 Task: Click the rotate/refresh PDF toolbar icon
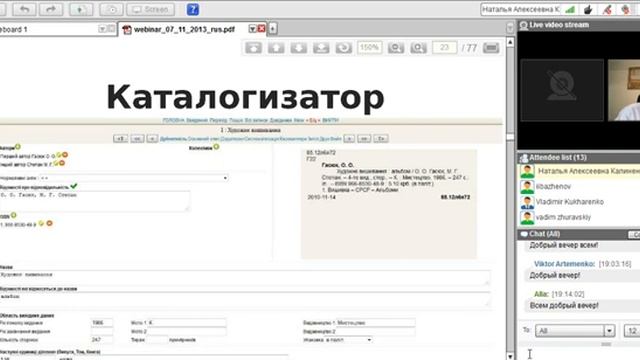[344, 48]
